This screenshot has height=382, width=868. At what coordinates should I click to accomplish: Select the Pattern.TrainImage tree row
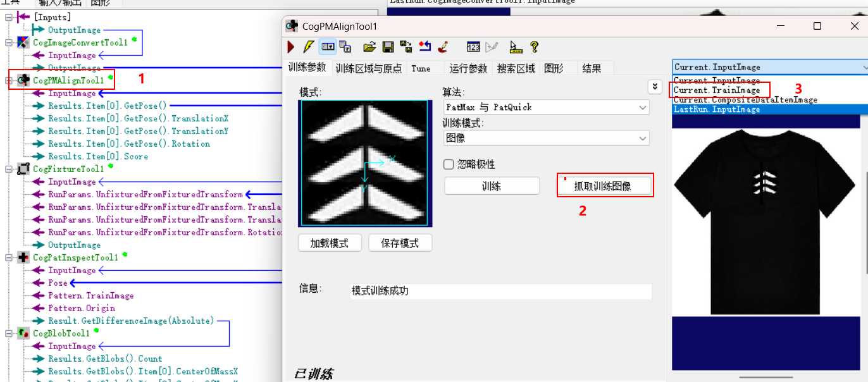91,295
